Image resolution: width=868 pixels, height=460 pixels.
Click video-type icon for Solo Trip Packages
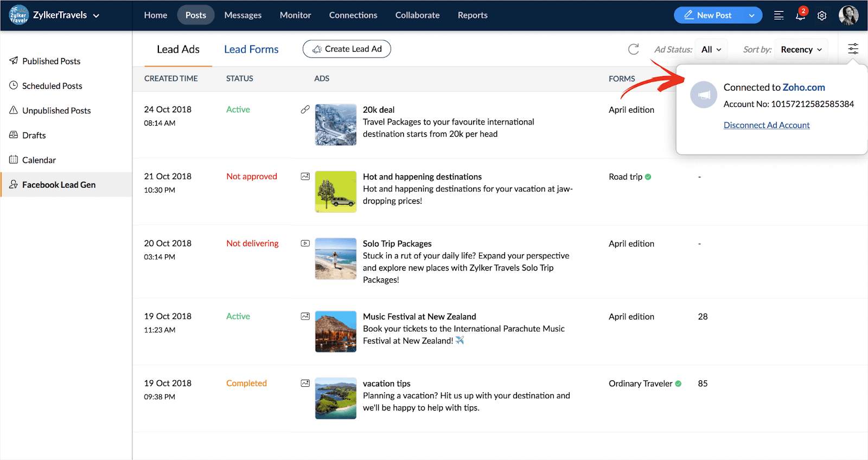(x=305, y=244)
